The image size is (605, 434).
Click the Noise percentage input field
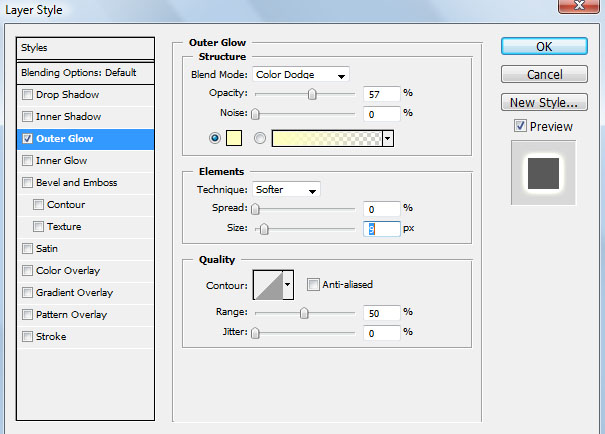click(382, 114)
